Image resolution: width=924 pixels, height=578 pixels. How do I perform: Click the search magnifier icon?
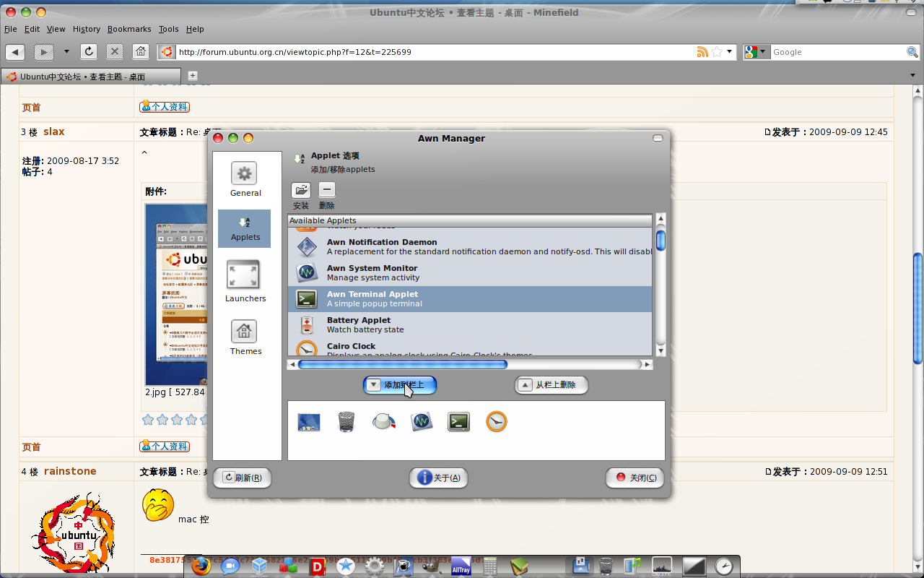click(x=912, y=52)
